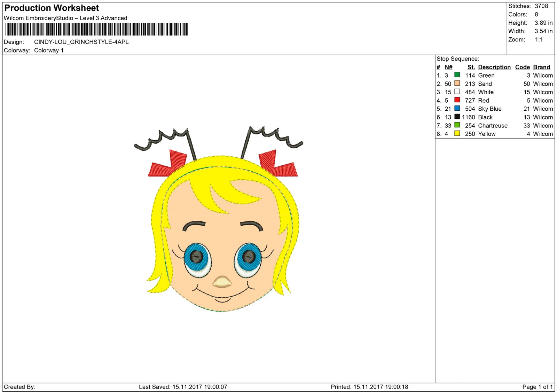
Task: Click the "Printed: 15.11.2017 19:00:18" footer text
Action: [369, 387]
